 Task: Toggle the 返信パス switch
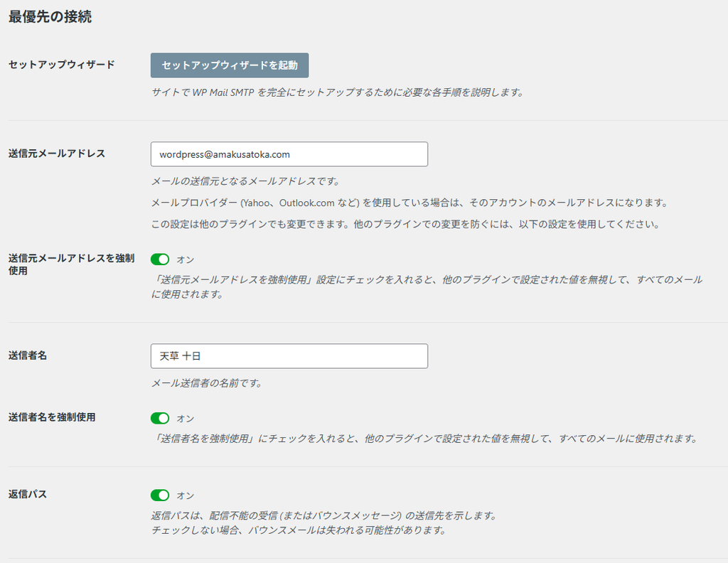point(160,495)
